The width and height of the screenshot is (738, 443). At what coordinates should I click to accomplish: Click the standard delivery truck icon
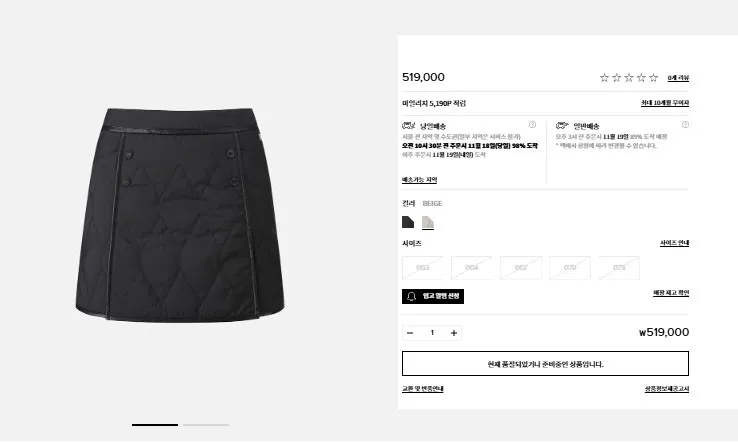click(562, 126)
